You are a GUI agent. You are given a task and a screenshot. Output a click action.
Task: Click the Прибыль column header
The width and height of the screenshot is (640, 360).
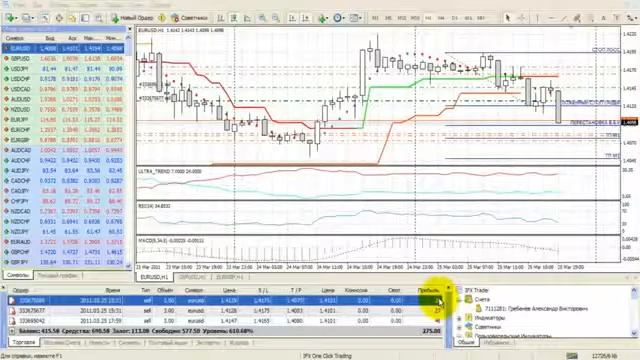click(x=428, y=290)
